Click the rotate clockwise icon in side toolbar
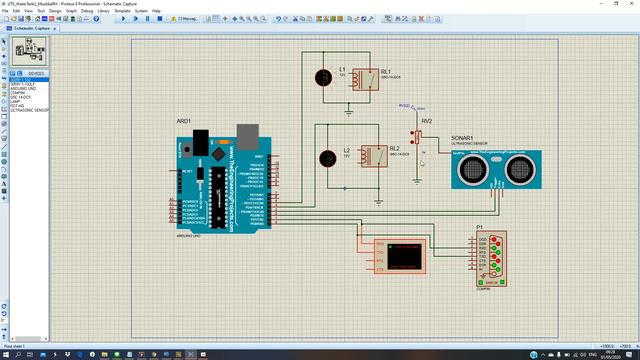640x360 pixels. click(4, 306)
